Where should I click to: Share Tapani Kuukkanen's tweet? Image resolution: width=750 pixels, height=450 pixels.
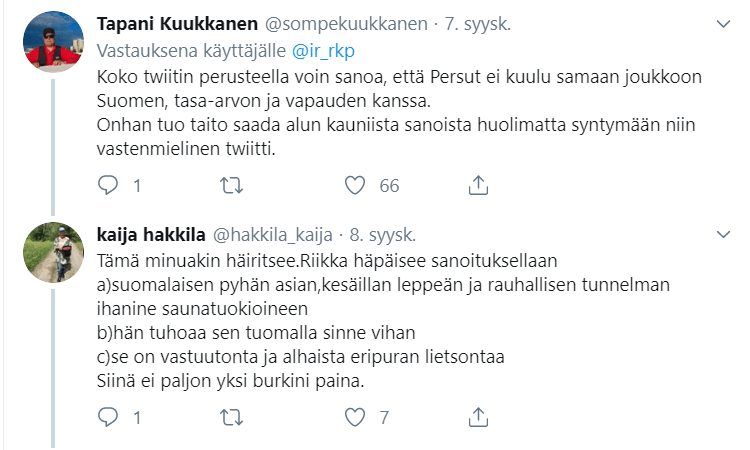pos(478,185)
